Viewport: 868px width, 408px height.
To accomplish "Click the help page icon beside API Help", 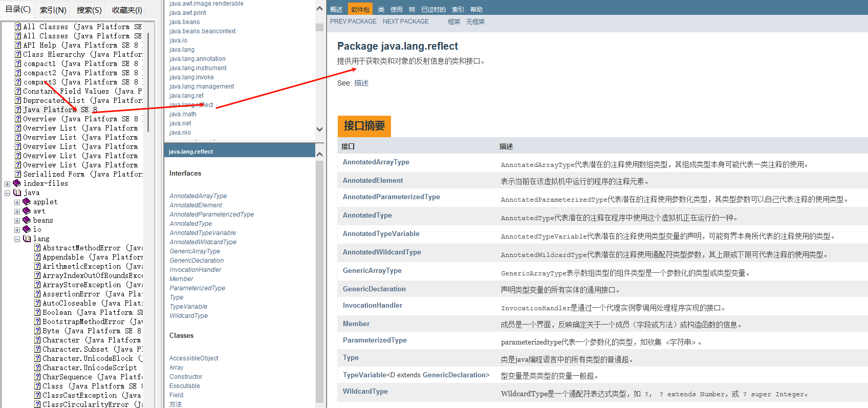I will tap(18, 45).
